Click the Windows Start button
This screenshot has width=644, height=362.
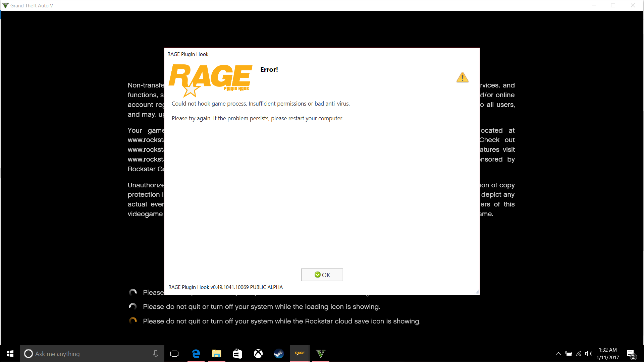(x=10, y=353)
